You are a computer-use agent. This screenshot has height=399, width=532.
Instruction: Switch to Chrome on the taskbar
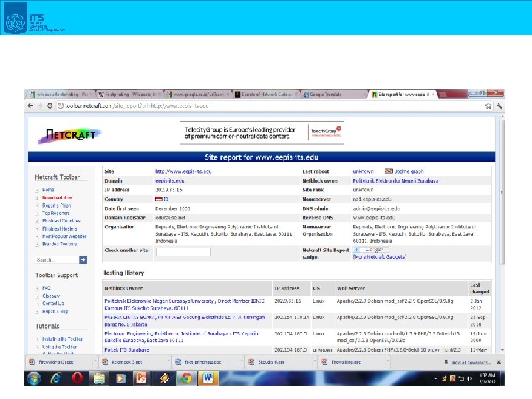pos(186,378)
